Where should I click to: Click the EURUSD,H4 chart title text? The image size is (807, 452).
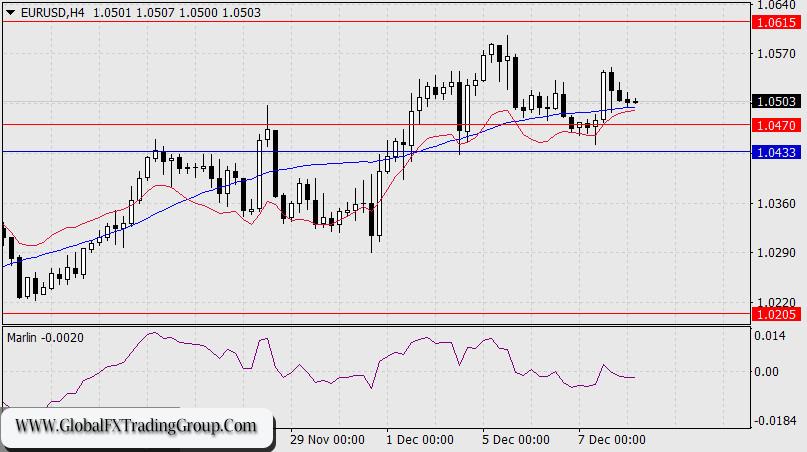coord(52,13)
